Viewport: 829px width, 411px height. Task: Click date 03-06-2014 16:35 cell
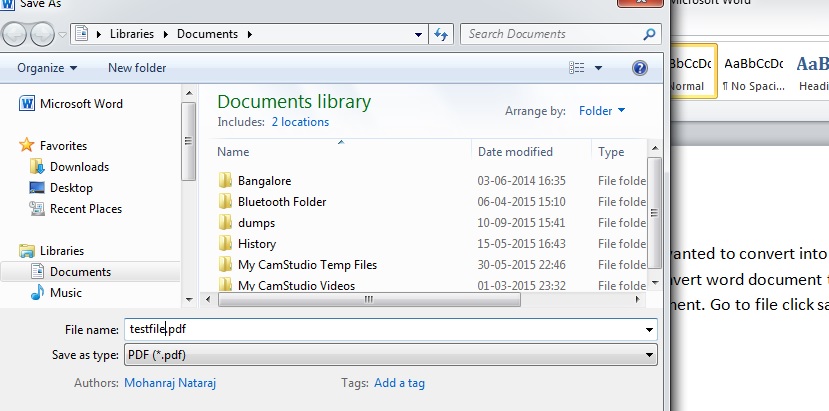(521, 181)
